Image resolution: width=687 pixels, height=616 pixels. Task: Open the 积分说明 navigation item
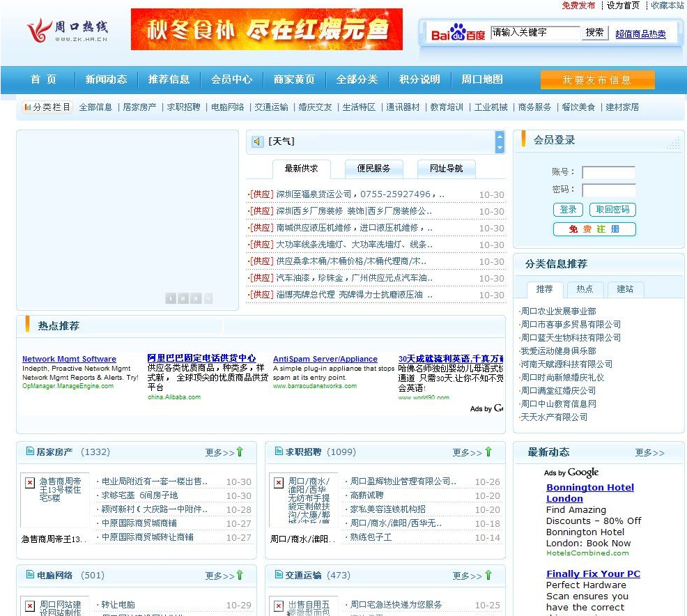pos(419,79)
